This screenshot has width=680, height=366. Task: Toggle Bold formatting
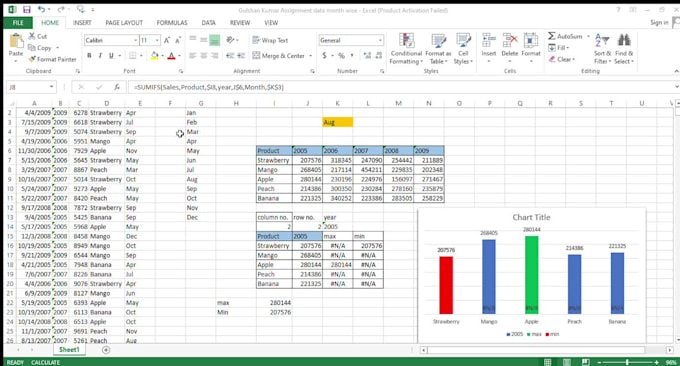pos(89,56)
